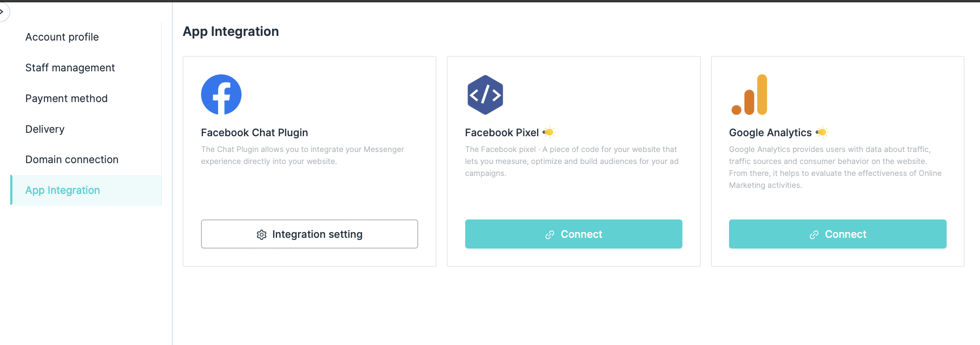Click the Facebook Pixel code icon
The height and width of the screenshot is (345, 980).
[485, 95]
